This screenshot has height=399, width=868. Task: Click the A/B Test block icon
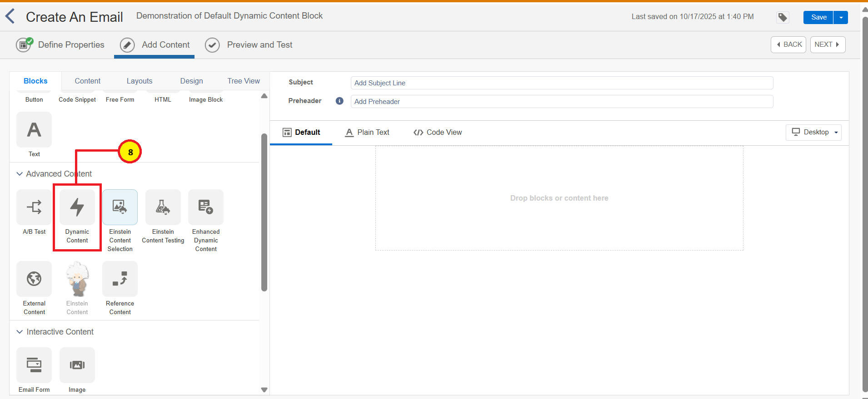(x=34, y=207)
